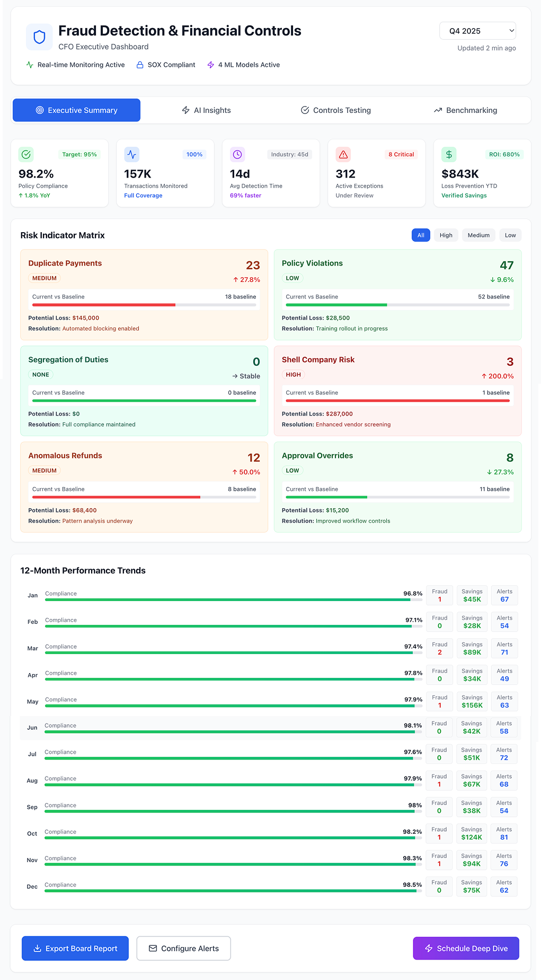Click the SOX Compliant lock icon
Image resolution: width=541 pixels, height=980 pixels.
coord(140,65)
